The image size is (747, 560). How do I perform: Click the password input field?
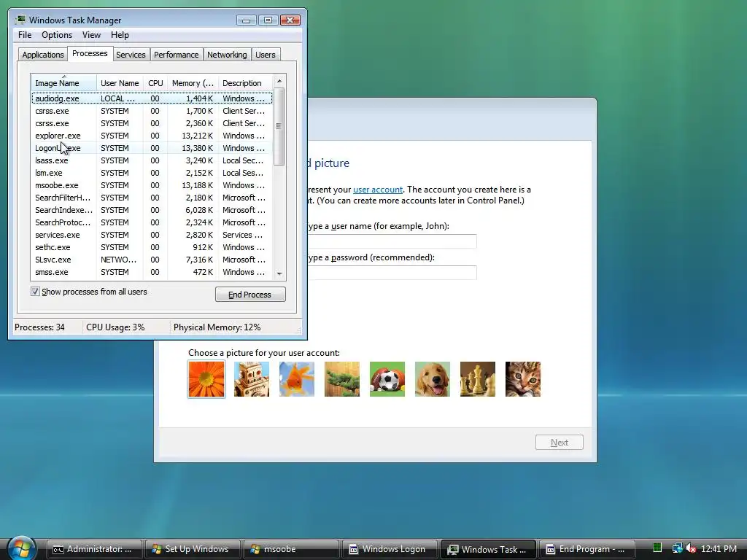[392, 273]
